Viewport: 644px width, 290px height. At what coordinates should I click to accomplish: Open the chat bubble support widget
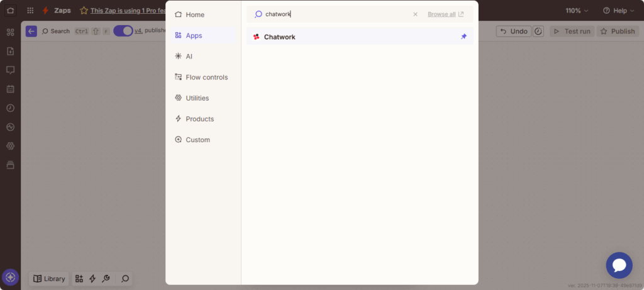tap(619, 265)
